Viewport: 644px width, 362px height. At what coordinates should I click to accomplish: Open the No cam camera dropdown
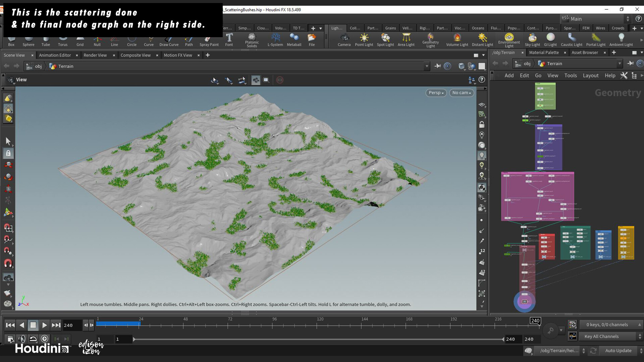461,93
